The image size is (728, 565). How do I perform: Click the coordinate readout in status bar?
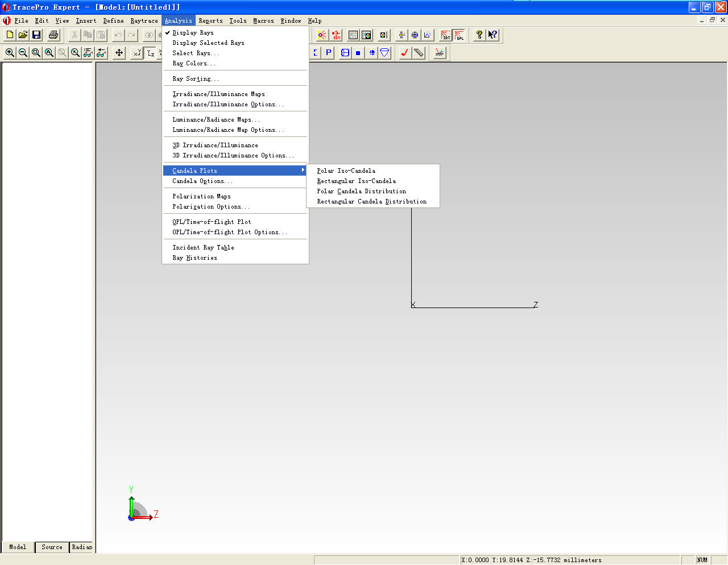coord(569,560)
